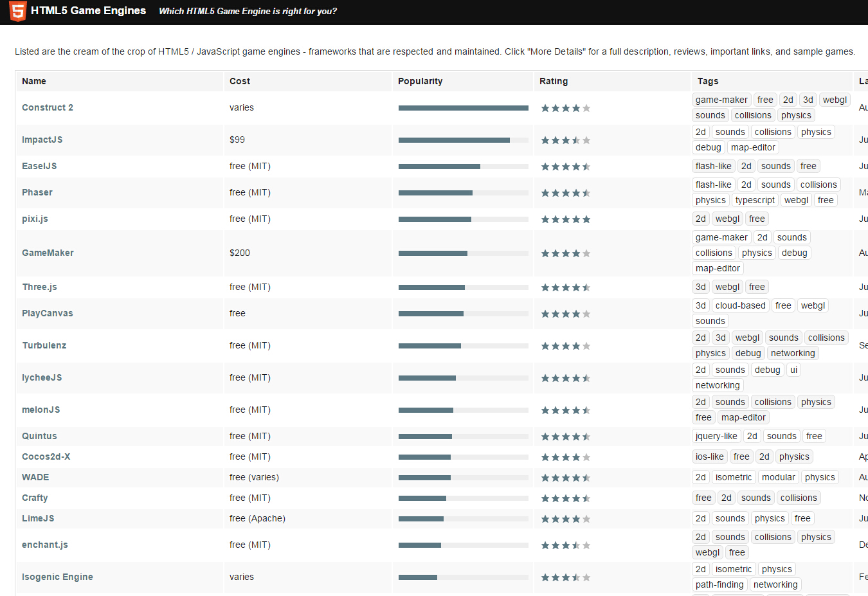The width and height of the screenshot is (868, 596).
Task: Select the 3d tag in Construct 2 row
Action: tap(808, 100)
